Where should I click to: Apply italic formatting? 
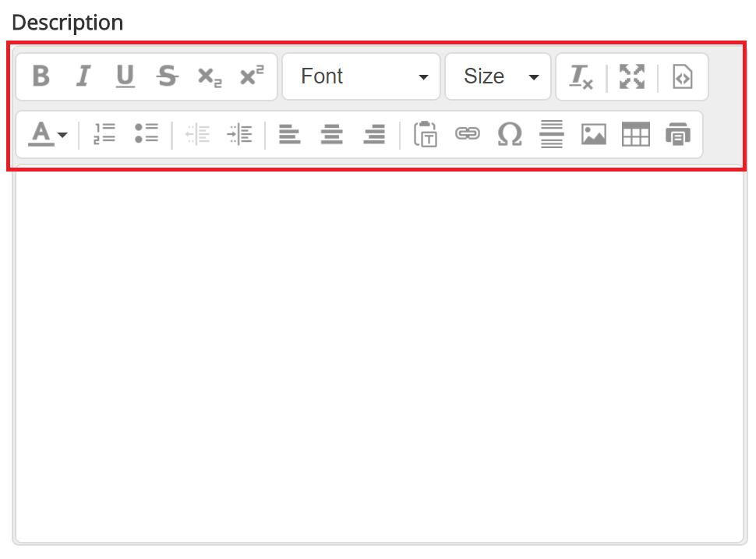(83, 76)
